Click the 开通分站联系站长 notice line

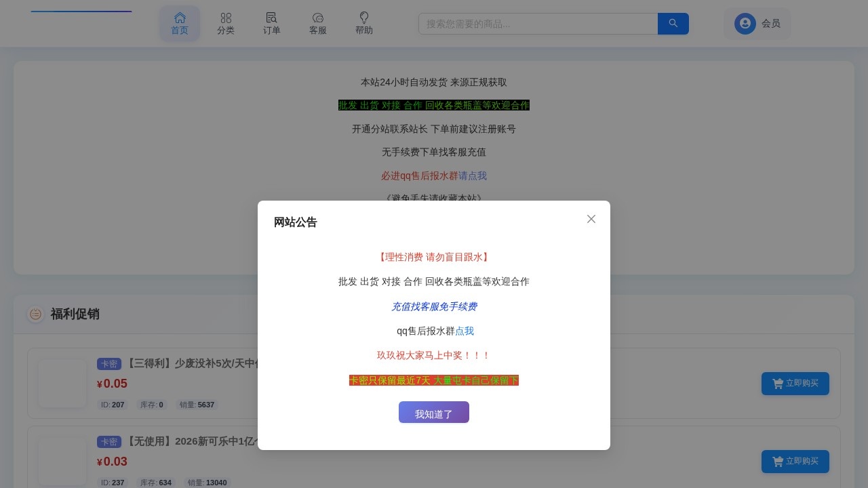coord(434,129)
